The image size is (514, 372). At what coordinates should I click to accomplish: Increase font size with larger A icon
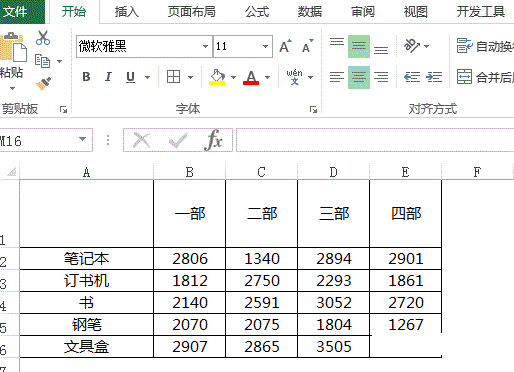coord(285,46)
